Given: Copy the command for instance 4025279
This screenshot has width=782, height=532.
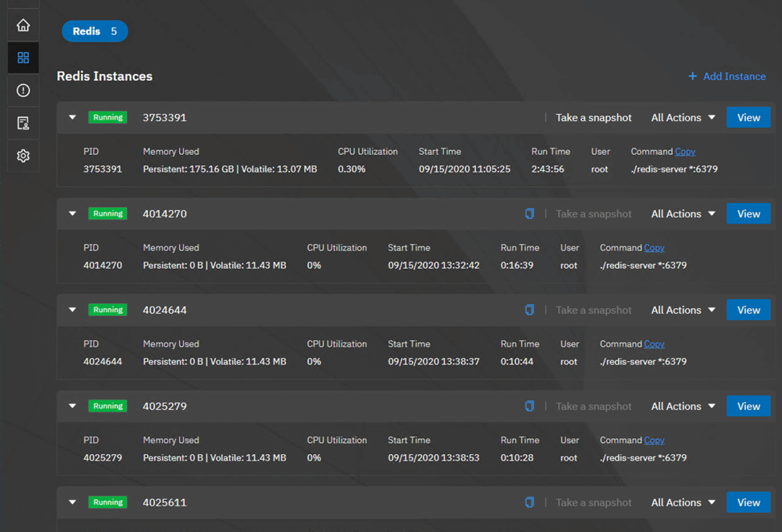Looking at the screenshot, I should [x=654, y=441].
